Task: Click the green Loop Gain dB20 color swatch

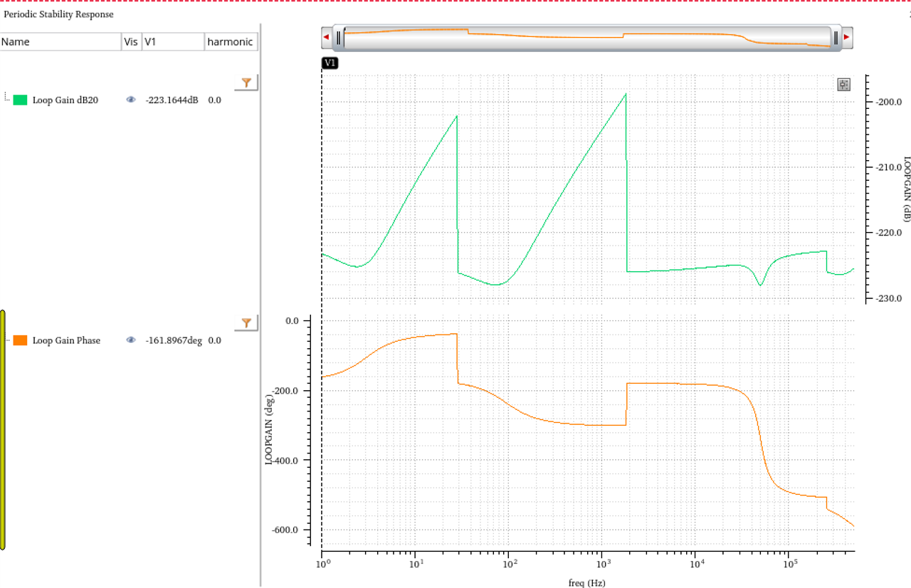Action: tap(20, 100)
